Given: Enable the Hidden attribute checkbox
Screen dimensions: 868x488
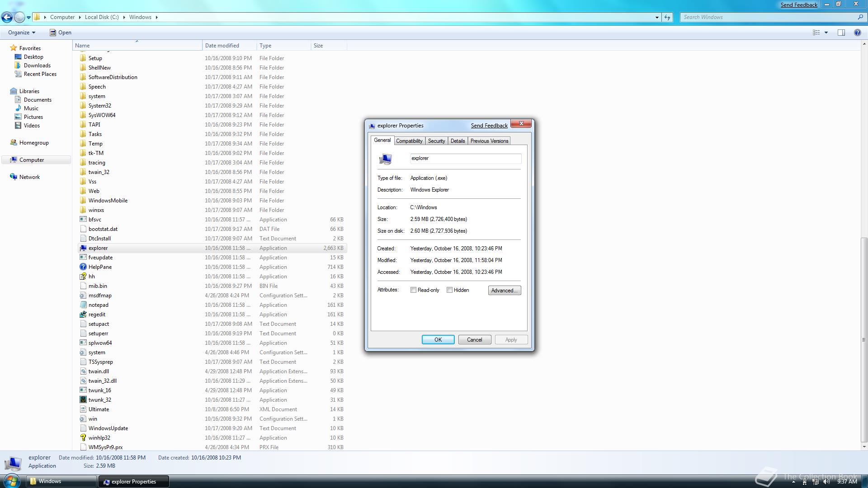Looking at the screenshot, I should 449,290.
